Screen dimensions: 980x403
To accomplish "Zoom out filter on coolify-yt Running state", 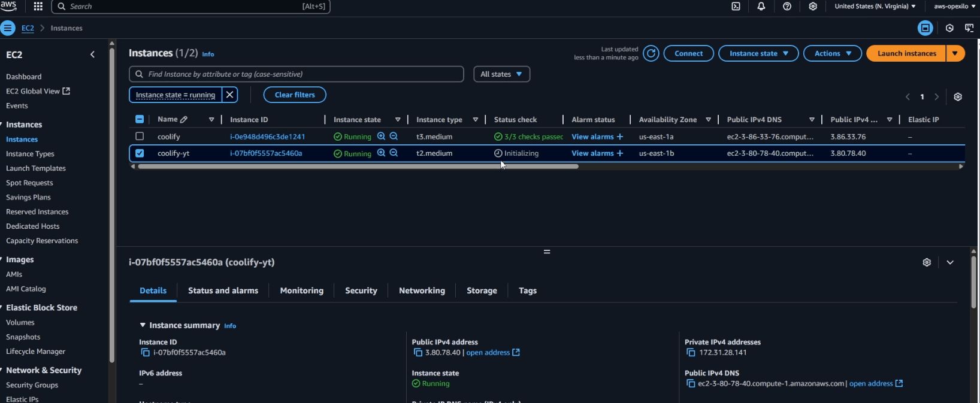I will tap(394, 153).
